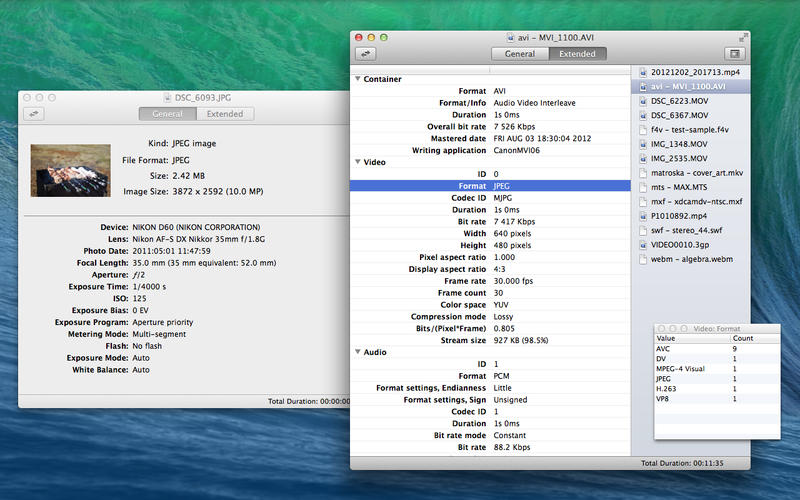Click the file icon next to 20121202_201713.mp4
Screen dimensions: 800x500
click(x=641, y=73)
